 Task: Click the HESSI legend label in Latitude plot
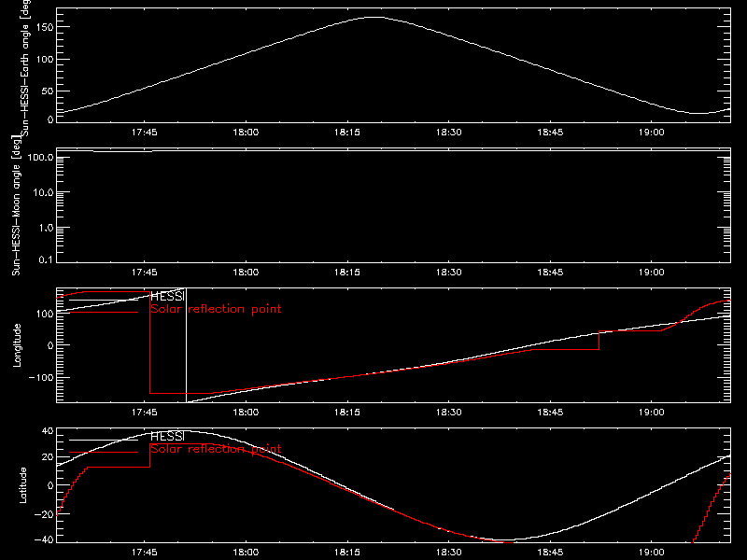pyautogui.click(x=167, y=436)
